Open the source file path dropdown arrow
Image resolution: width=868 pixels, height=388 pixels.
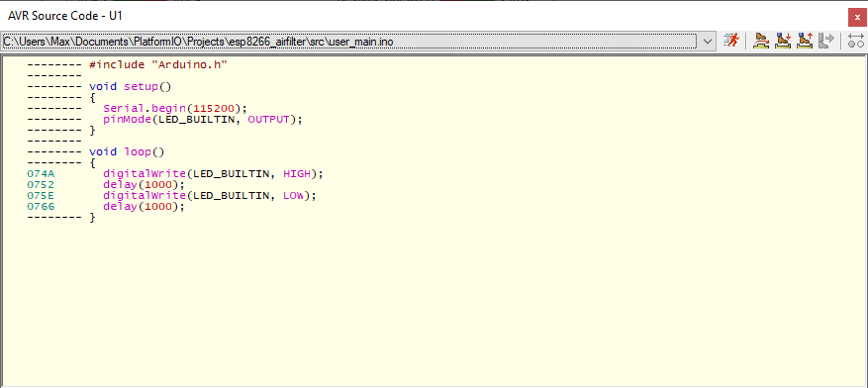pyautogui.click(x=708, y=42)
